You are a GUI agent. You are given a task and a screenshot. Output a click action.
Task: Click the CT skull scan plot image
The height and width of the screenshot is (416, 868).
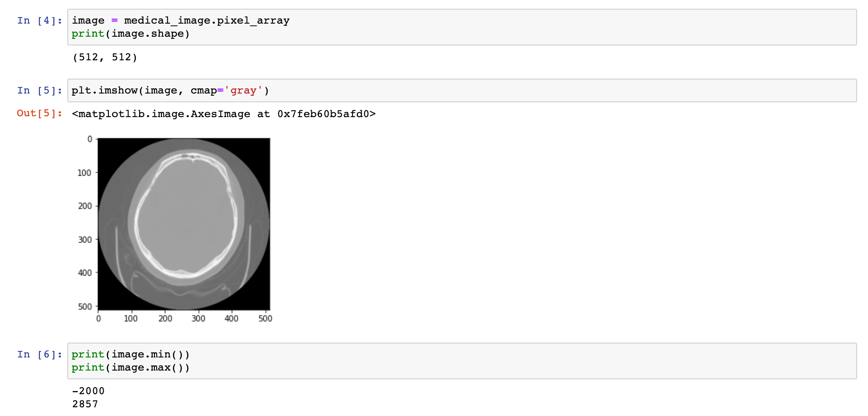click(x=184, y=224)
